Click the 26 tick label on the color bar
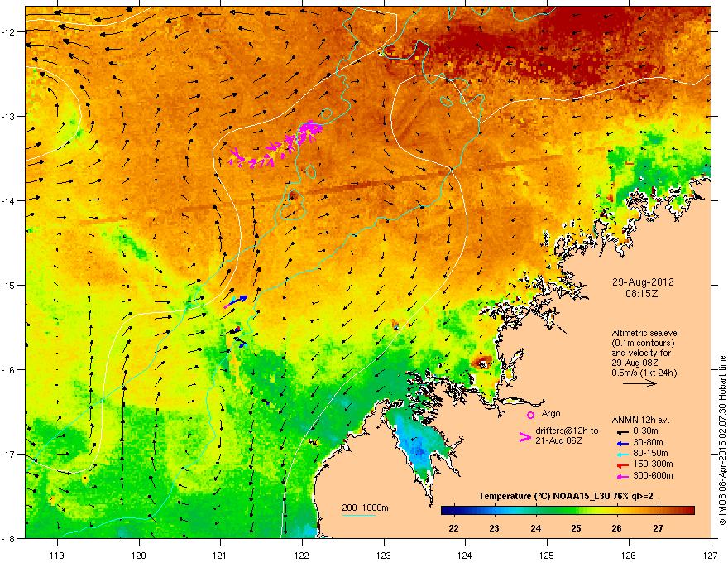This screenshot has height=563, width=728. (616, 528)
